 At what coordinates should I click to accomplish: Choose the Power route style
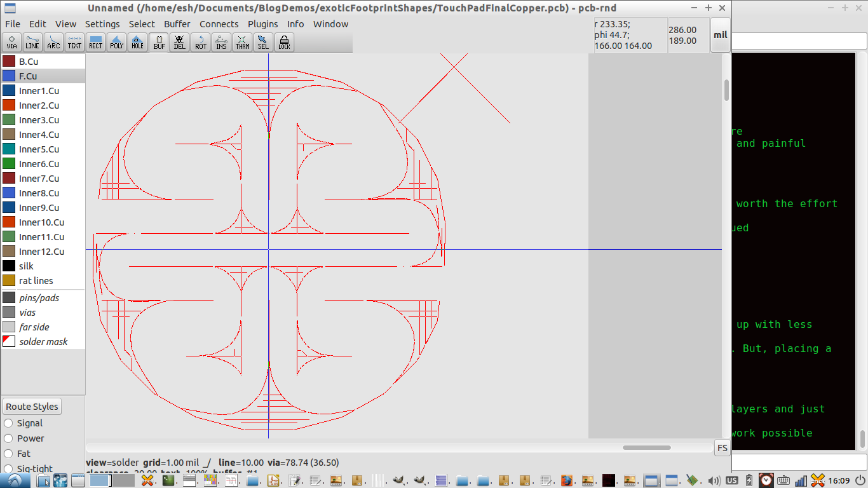pos(8,438)
